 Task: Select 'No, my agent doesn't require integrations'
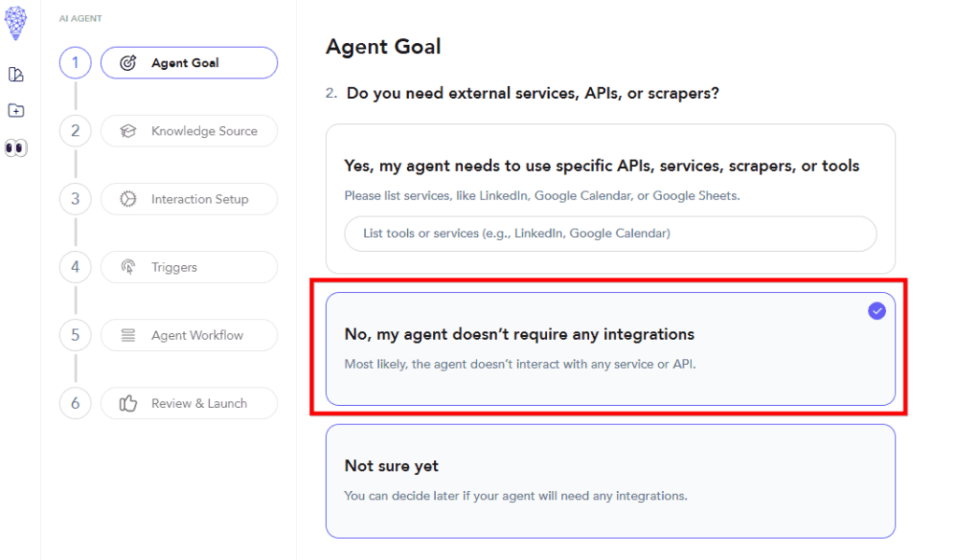tap(610, 349)
